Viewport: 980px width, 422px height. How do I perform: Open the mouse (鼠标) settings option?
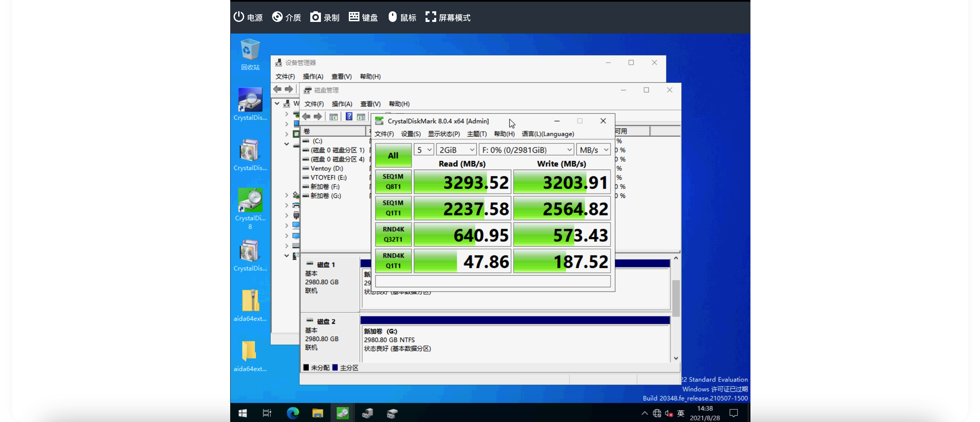(x=402, y=18)
